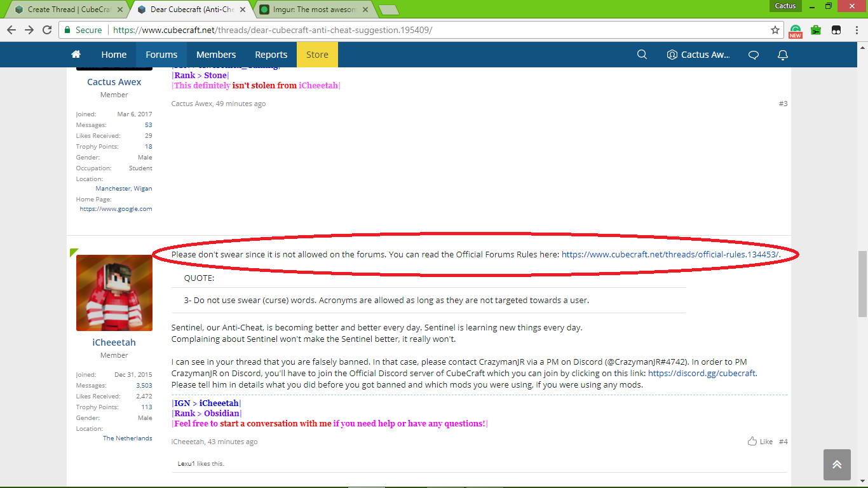Open the Cactus Aw... account menu
This screenshot has width=868, height=488.
(698, 55)
